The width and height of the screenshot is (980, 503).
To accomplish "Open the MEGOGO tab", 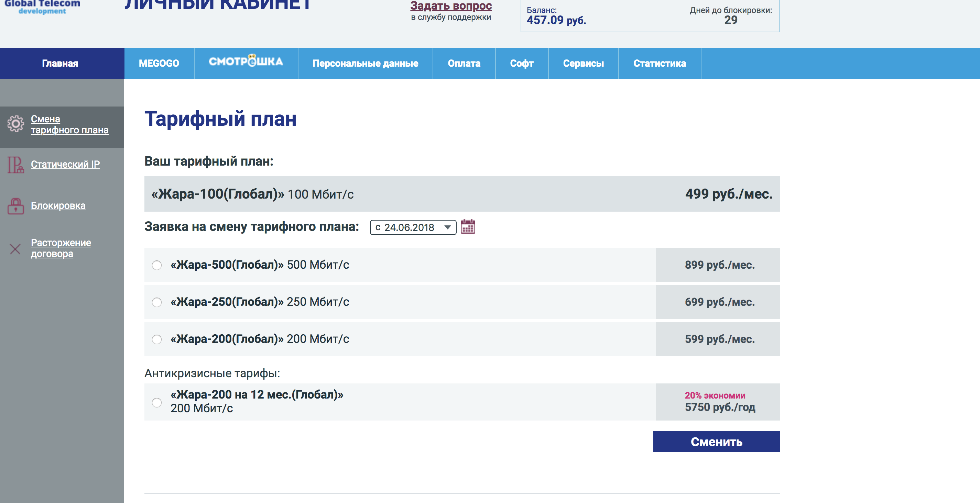I will 159,64.
